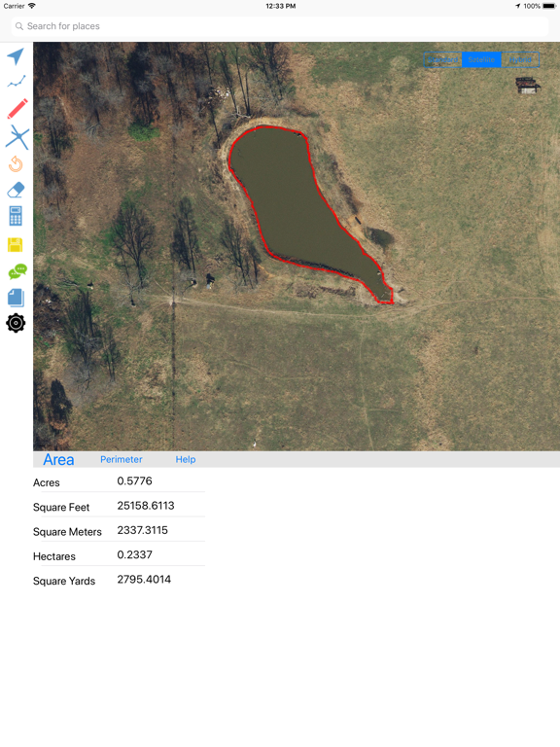Switch map to Standard view
Image resolution: width=560 pixels, height=747 pixels.
point(443,59)
